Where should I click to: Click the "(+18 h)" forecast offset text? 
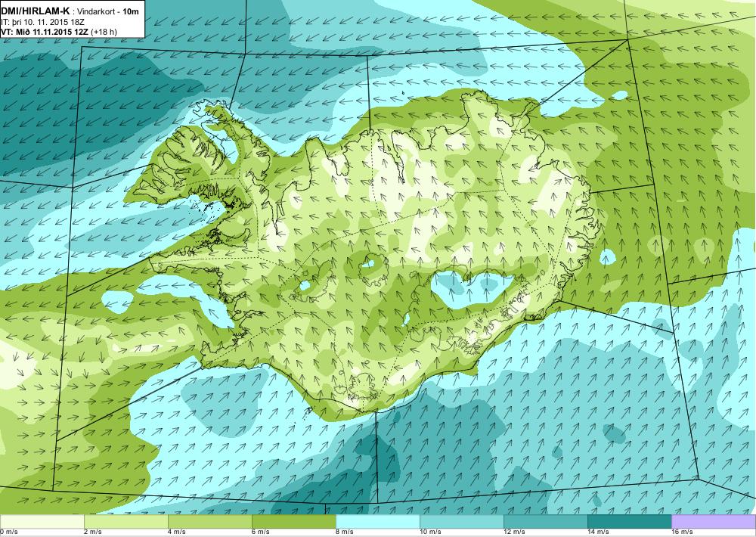click(x=104, y=33)
